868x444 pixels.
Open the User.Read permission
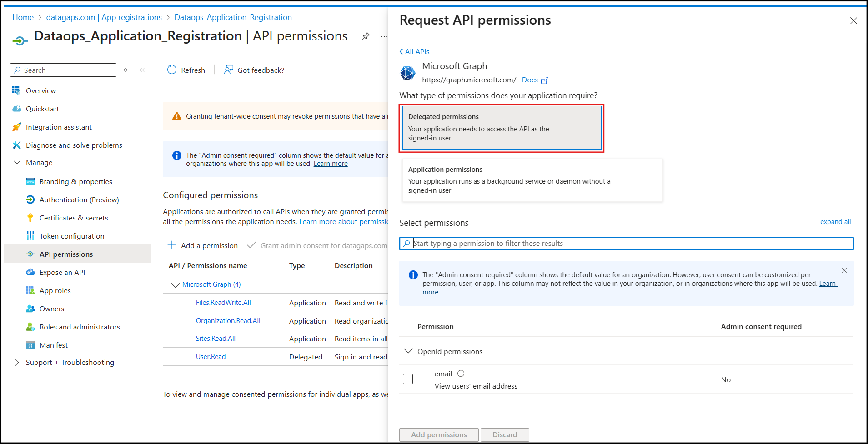pos(211,357)
